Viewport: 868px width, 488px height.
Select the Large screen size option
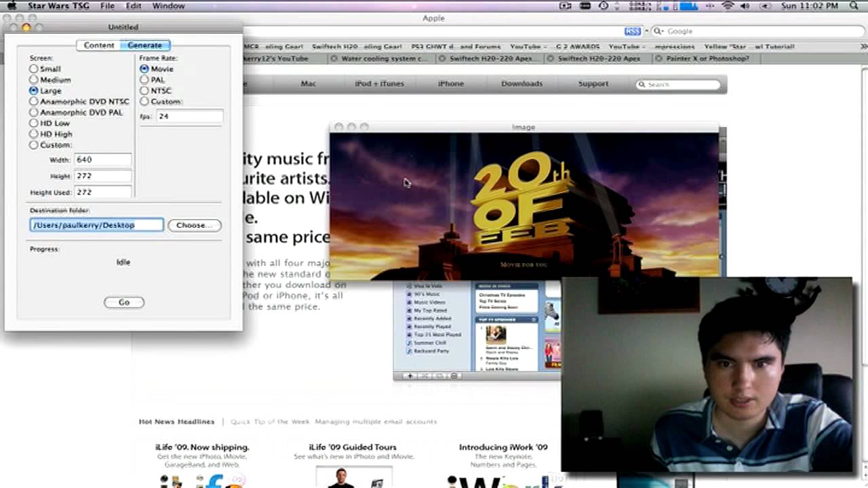pos(33,90)
